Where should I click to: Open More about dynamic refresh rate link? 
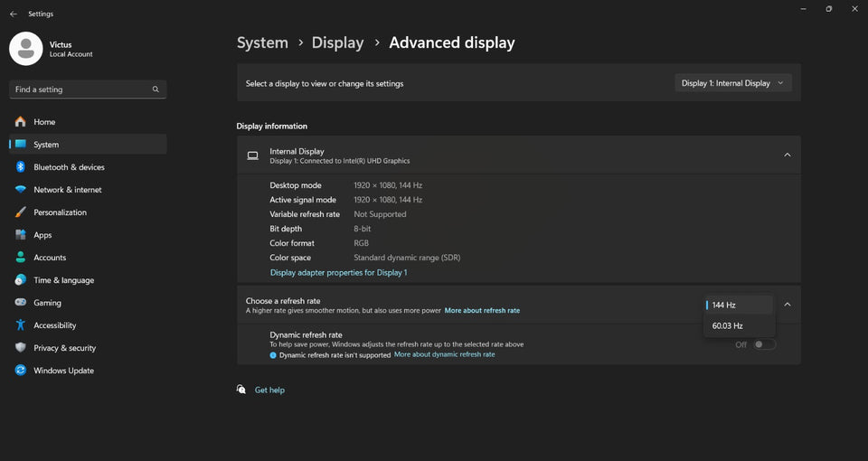[x=445, y=354]
